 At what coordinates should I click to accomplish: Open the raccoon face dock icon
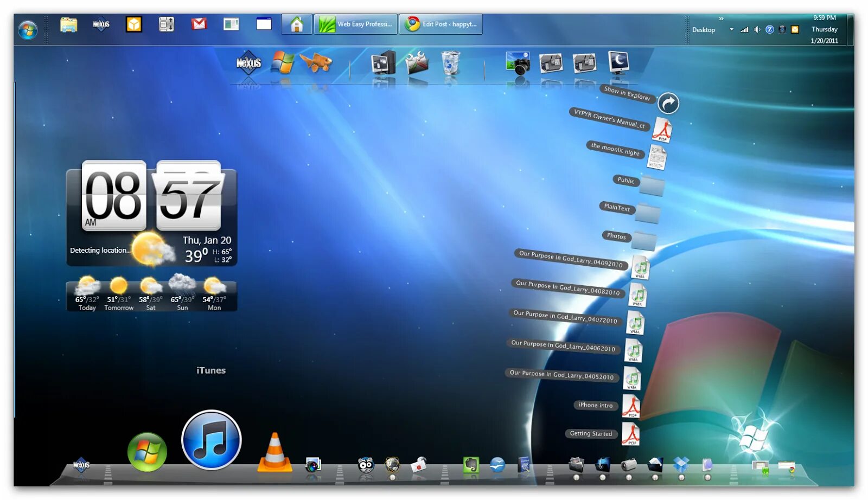(366, 465)
